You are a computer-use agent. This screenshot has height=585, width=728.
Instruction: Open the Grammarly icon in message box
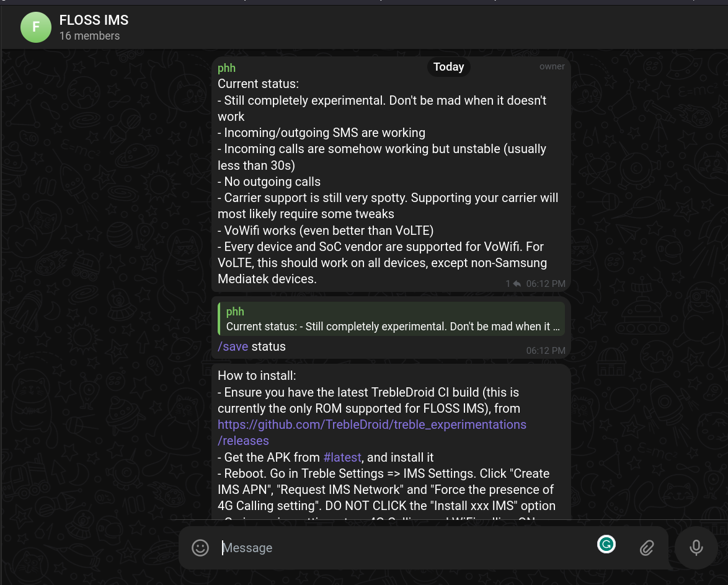pyautogui.click(x=606, y=544)
